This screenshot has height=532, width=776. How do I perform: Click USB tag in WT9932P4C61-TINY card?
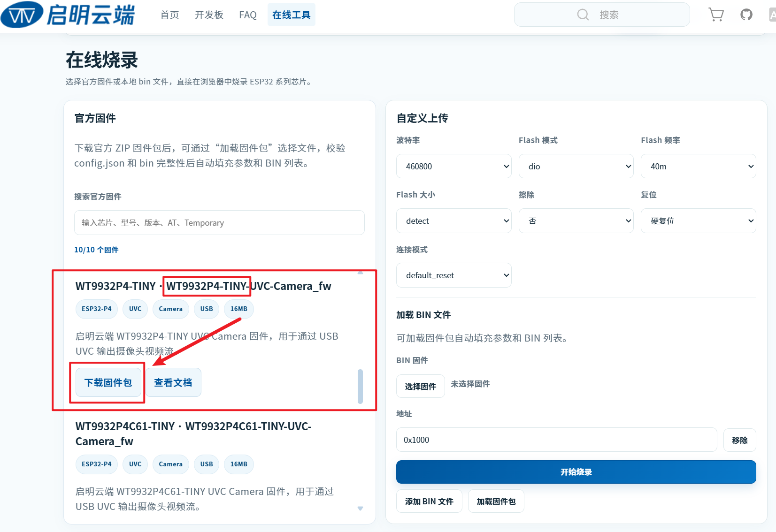[207, 464]
